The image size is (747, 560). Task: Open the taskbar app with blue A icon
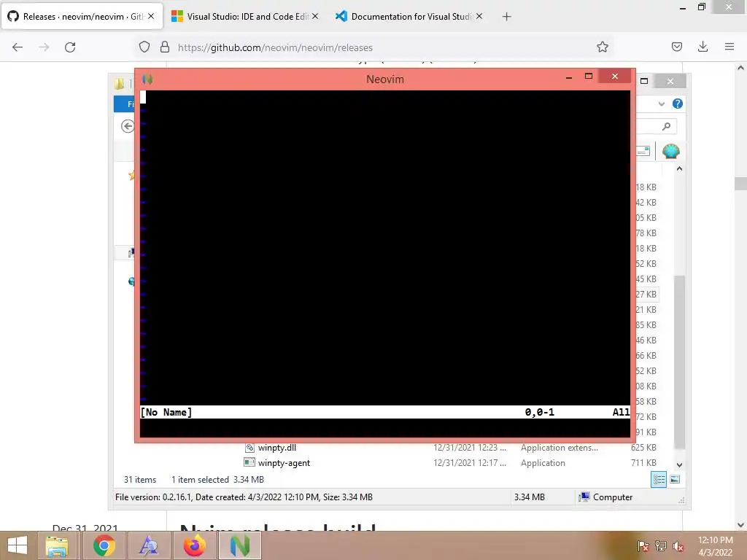pos(149,545)
